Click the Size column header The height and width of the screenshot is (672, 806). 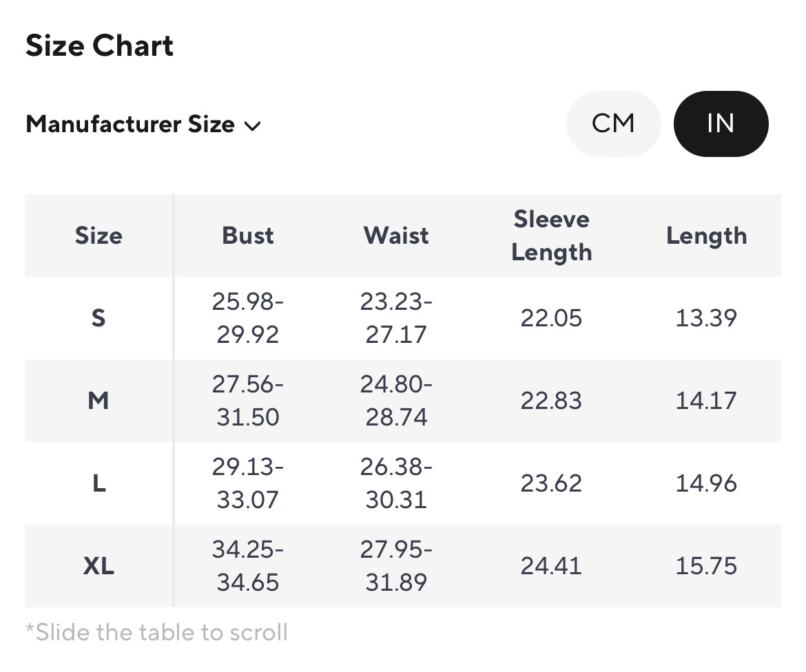click(x=99, y=235)
